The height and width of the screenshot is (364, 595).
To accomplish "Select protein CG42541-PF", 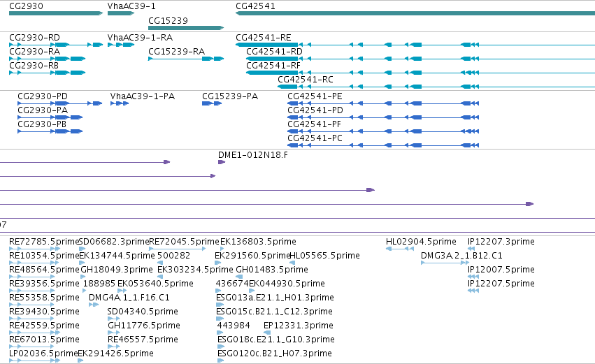I will (x=383, y=131).
